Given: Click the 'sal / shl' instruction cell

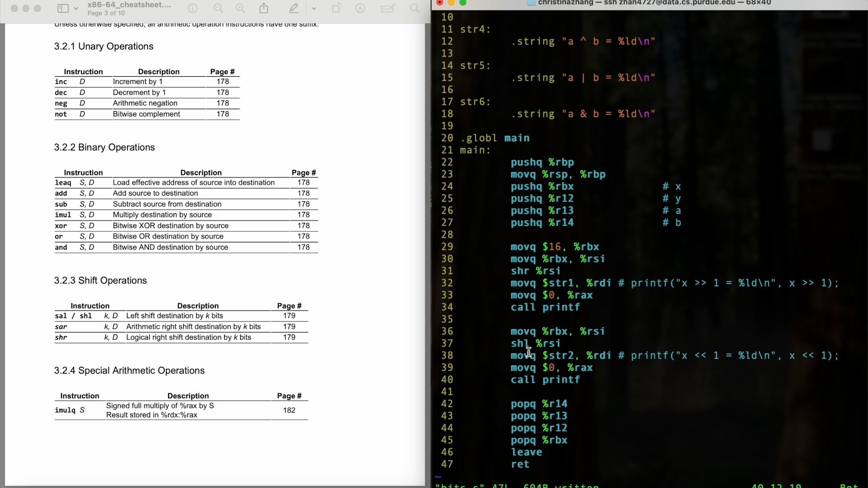Looking at the screenshot, I should point(73,316).
